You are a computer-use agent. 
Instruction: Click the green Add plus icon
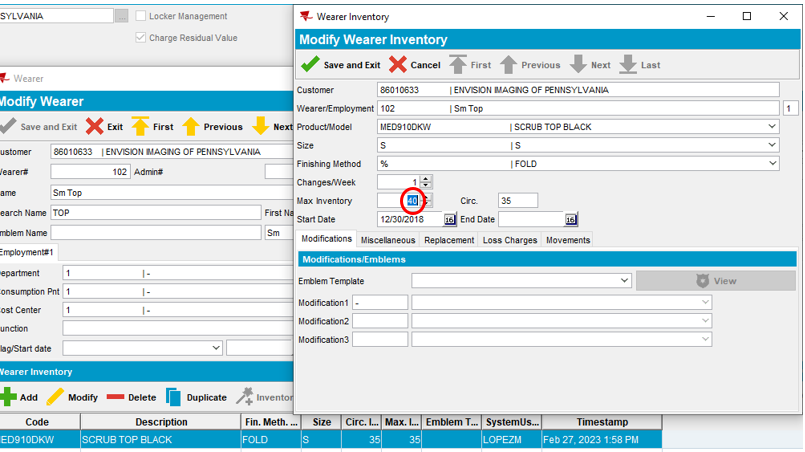(x=8, y=397)
